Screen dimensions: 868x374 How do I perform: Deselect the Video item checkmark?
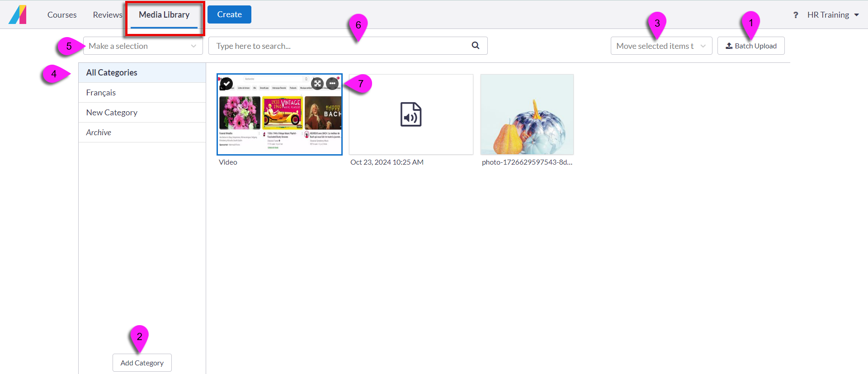[226, 83]
